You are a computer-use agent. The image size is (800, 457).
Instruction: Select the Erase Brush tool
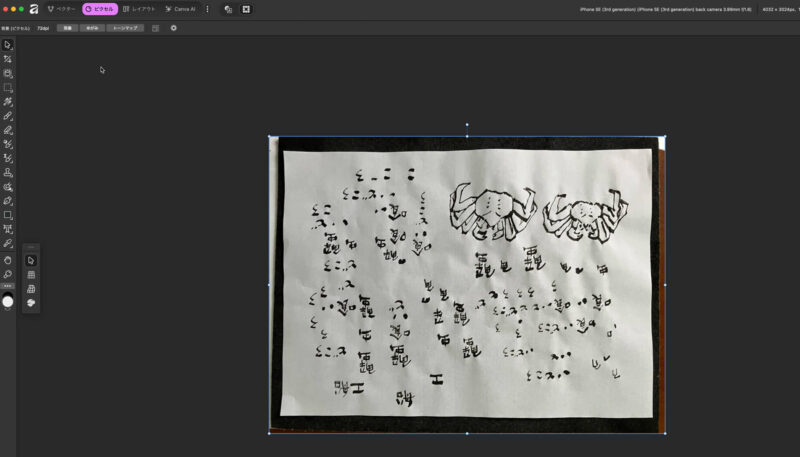pos(8,130)
